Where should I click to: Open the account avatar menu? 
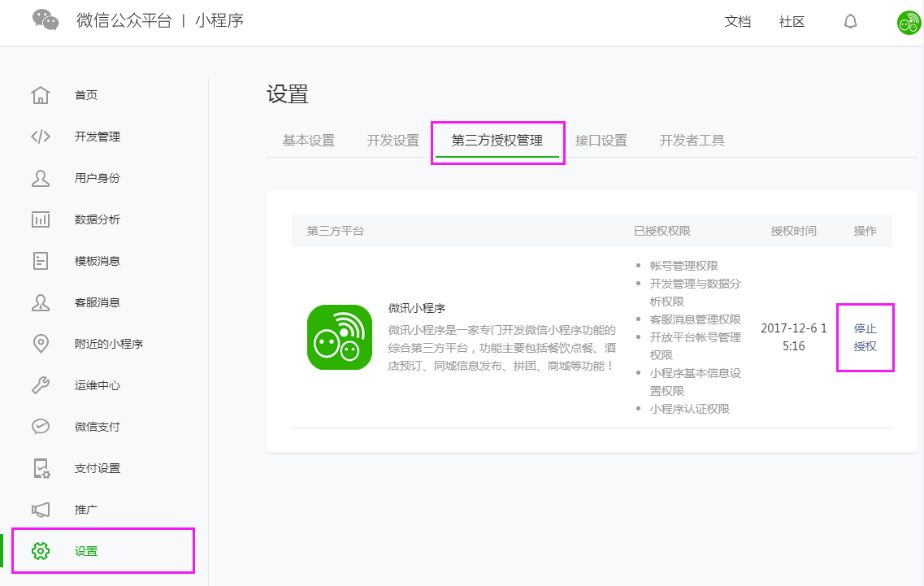coord(909,23)
